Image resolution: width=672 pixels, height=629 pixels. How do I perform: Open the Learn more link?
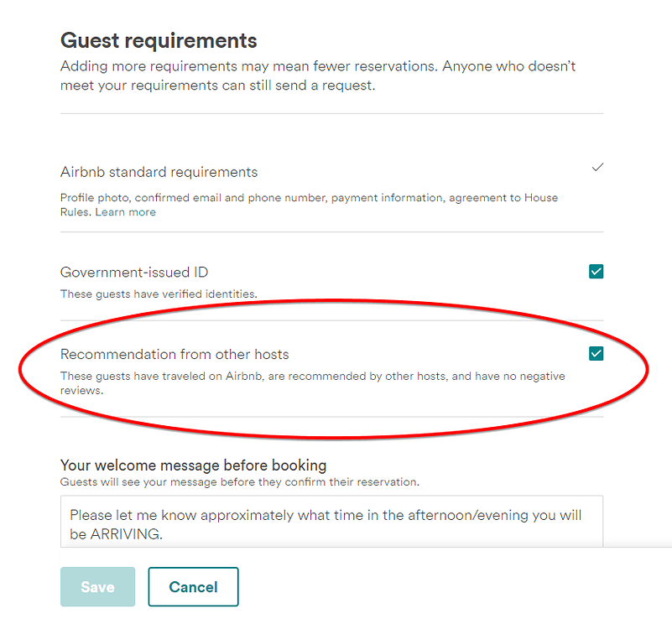125,211
